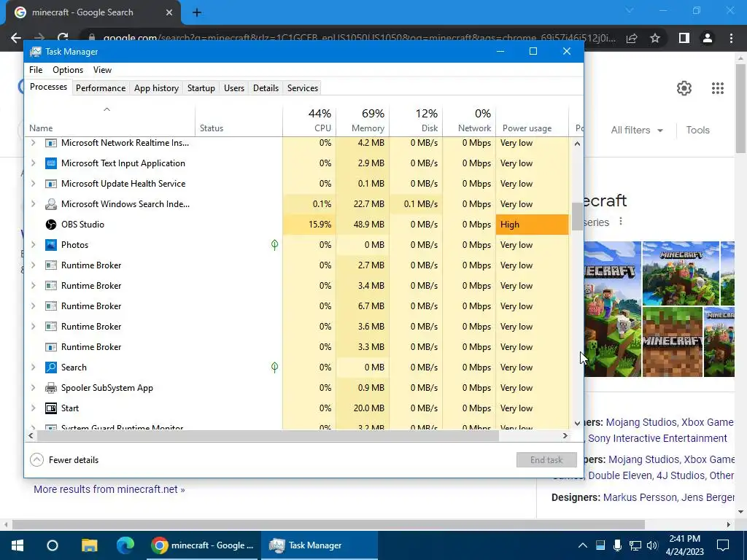Click Microsoft Update Health Service icon
Screen dimensions: 747x560
(x=51, y=184)
